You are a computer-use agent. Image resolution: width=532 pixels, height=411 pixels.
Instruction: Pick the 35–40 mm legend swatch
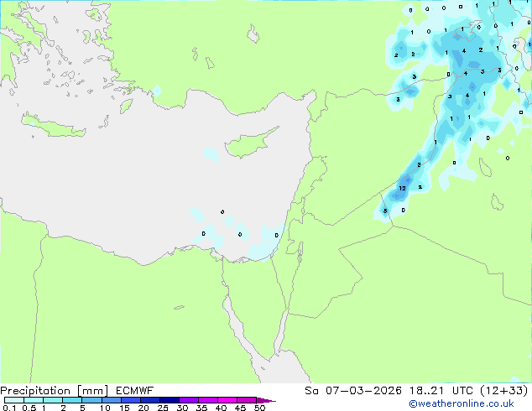[x=208, y=400]
